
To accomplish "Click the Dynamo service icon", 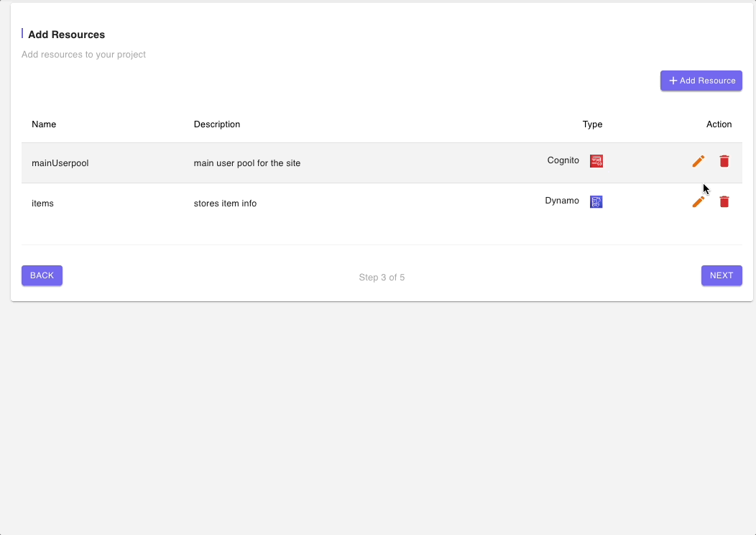I will [596, 201].
